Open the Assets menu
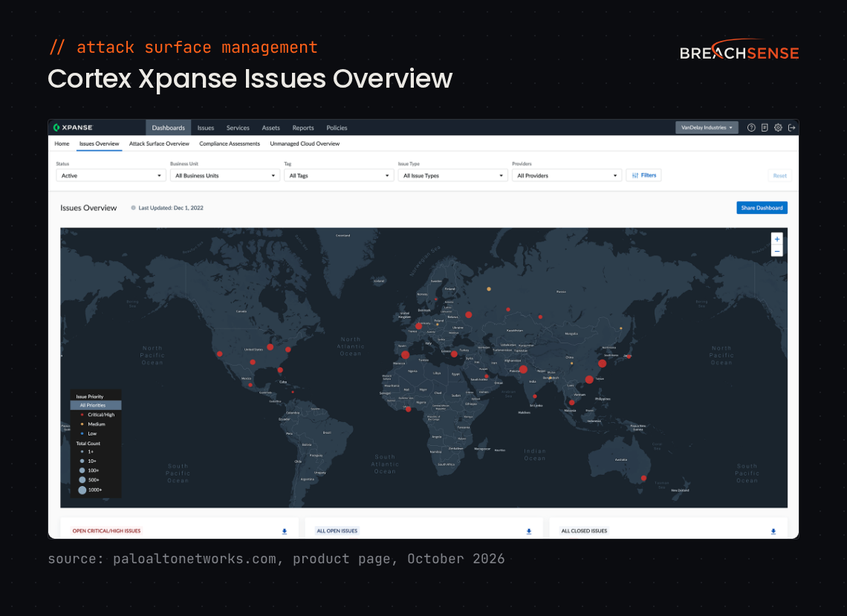The image size is (847, 616). pyautogui.click(x=270, y=128)
